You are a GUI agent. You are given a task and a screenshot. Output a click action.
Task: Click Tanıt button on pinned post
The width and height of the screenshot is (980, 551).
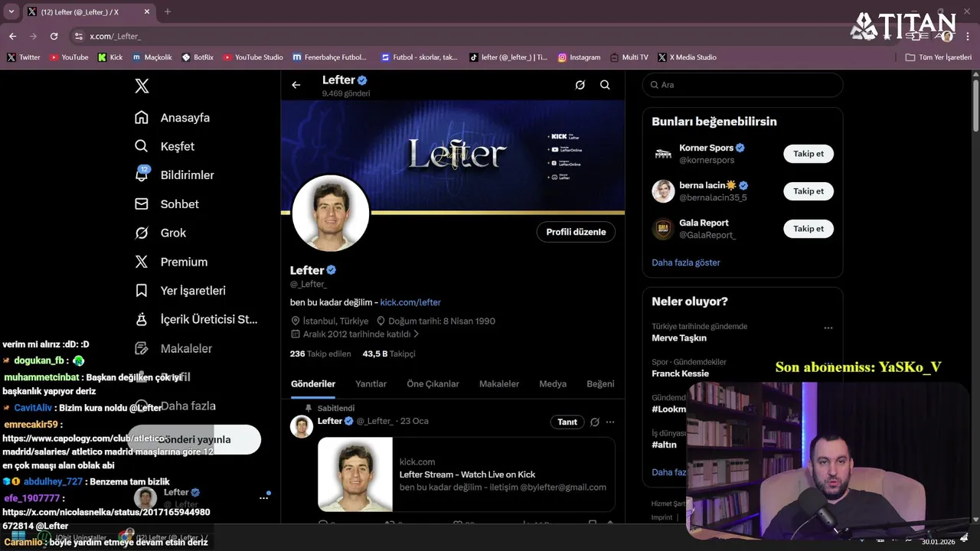coord(567,422)
